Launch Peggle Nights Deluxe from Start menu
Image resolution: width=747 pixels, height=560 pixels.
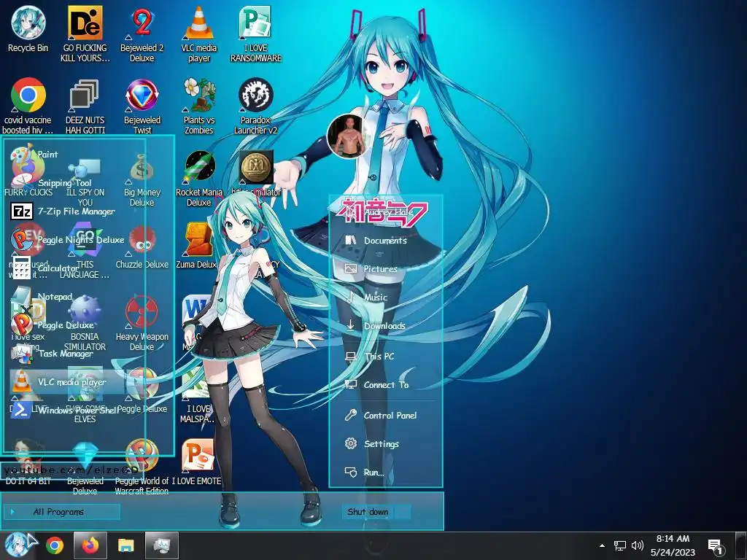(66, 239)
